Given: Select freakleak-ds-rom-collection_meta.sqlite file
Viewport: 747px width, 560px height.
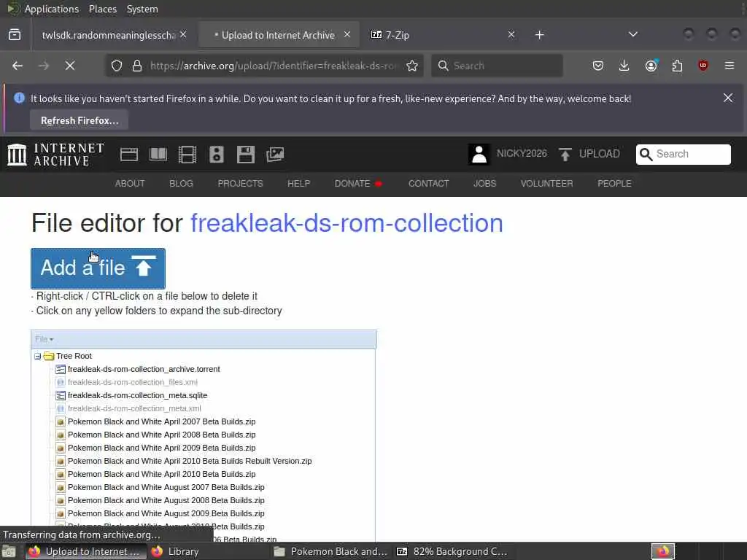Looking at the screenshot, I should coord(137,395).
